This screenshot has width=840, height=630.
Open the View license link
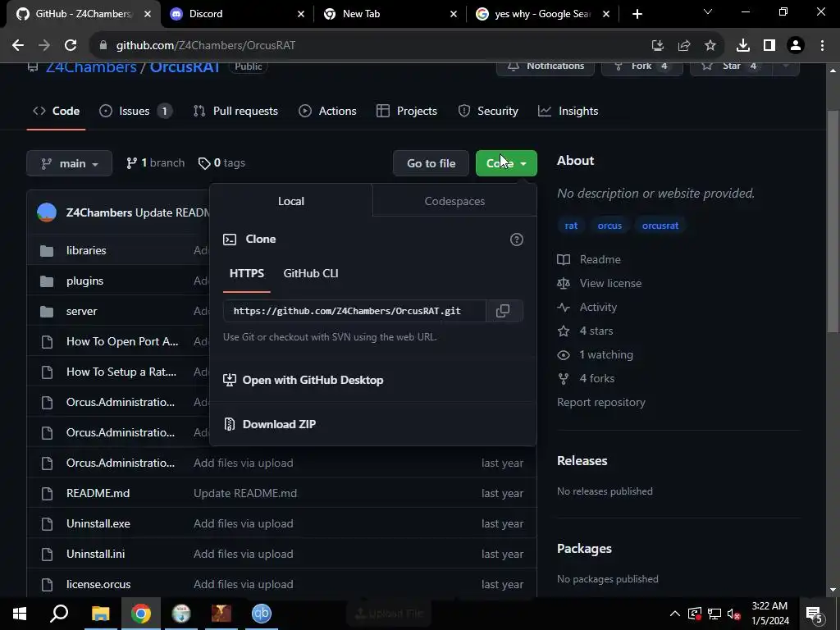(x=600, y=283)
